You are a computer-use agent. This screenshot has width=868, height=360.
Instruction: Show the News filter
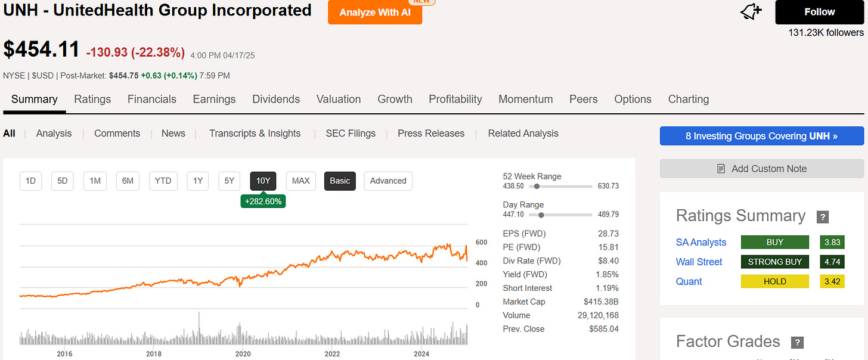click(x=173, y=134)
